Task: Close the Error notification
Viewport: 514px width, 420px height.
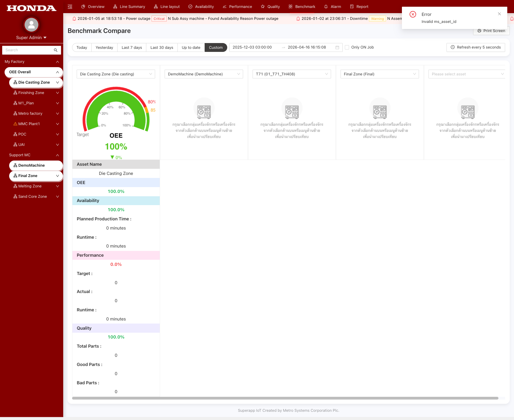Action: pos(499,14)
